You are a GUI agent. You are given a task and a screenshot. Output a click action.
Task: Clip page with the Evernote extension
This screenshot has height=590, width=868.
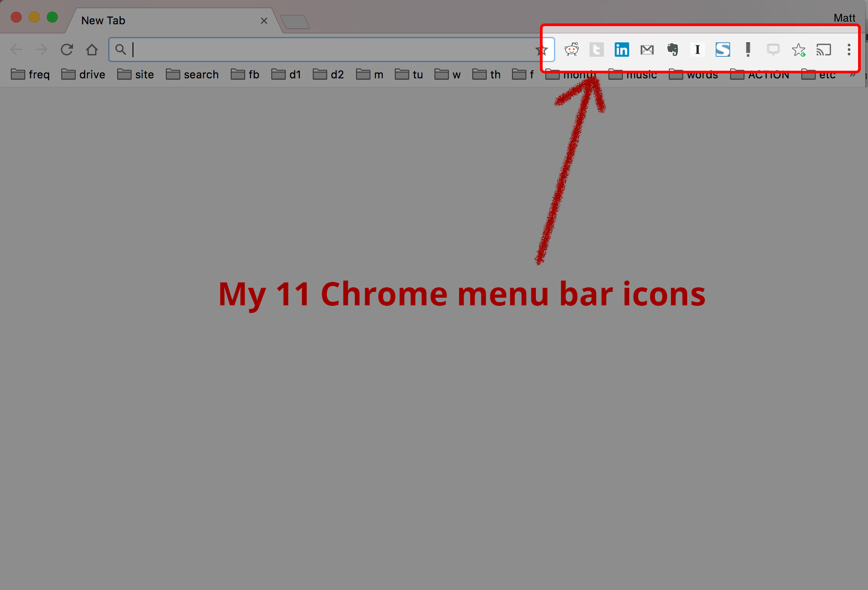[672, 50]
